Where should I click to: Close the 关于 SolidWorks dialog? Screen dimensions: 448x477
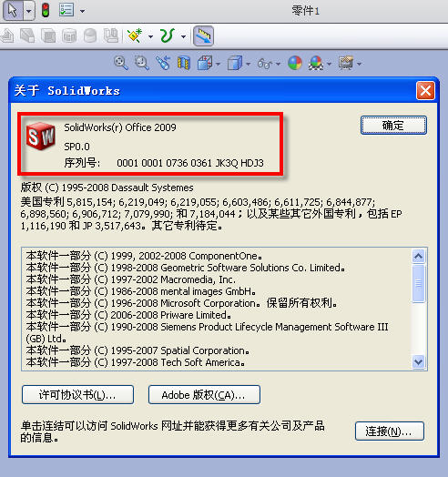(425, 90)
